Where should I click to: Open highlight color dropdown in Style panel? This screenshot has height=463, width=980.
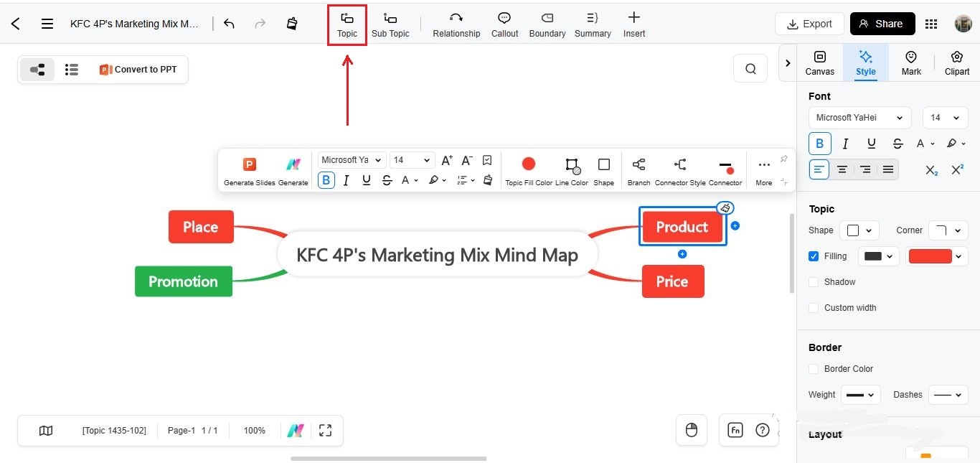[956, 144]
